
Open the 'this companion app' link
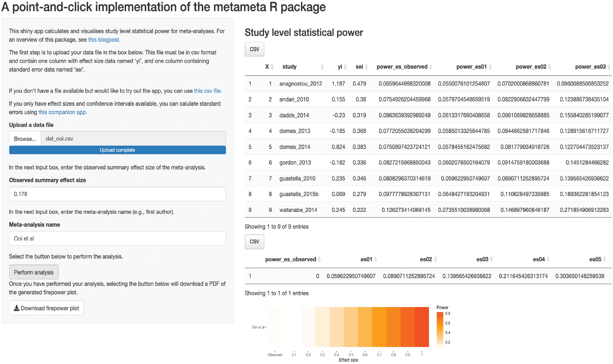tap(63, 112)
